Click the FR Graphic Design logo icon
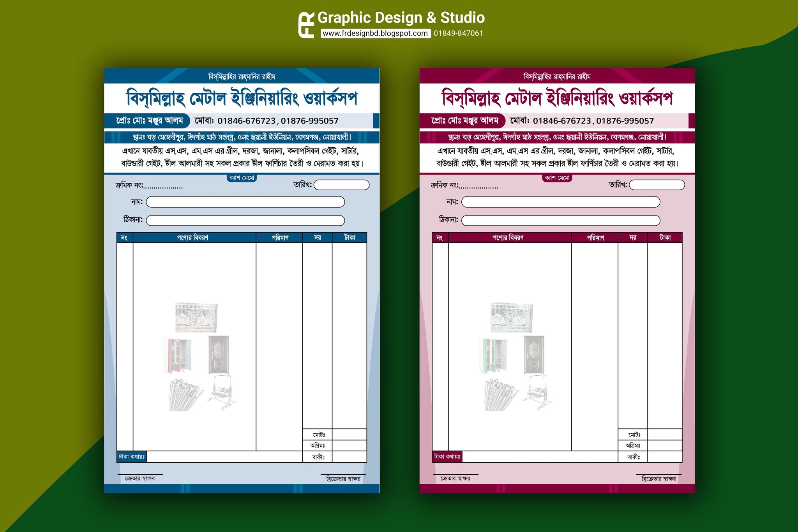Viewport: 798px width, 532px height. click(306, 23)
